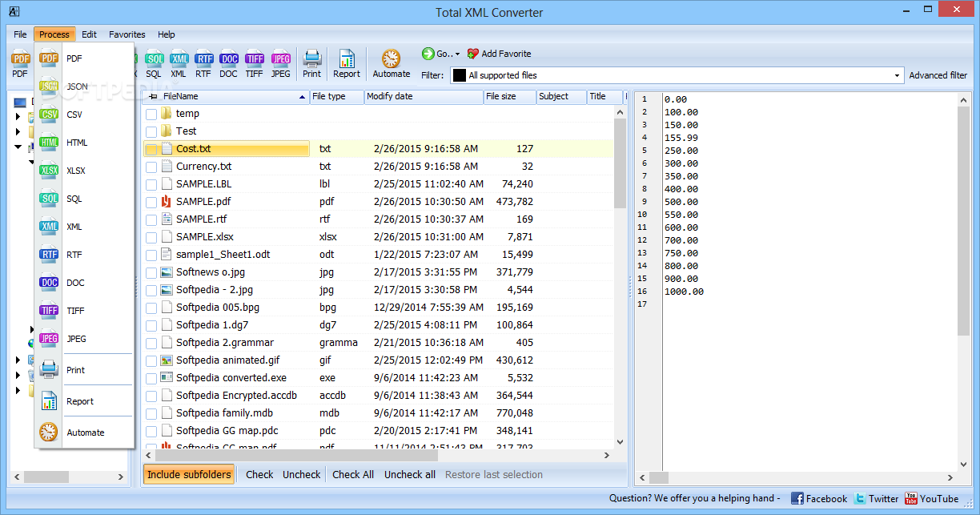The height and width of the screenshot is (515, 980).
Task: Click the Check button
Action: point(259,474)
